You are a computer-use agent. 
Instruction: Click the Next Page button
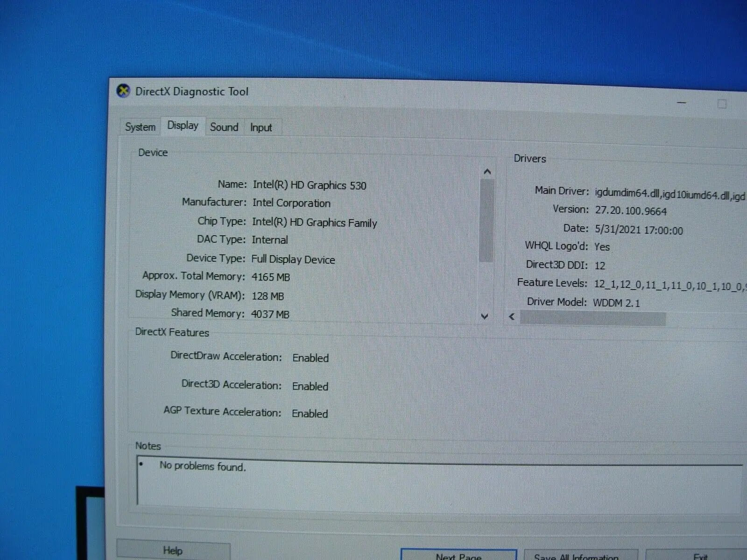(458, 555)
